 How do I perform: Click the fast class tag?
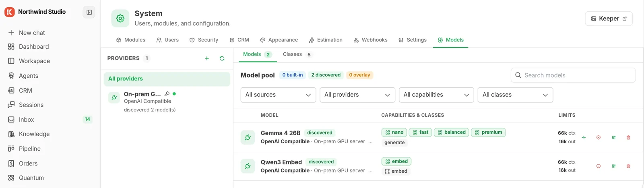point(421,132)
